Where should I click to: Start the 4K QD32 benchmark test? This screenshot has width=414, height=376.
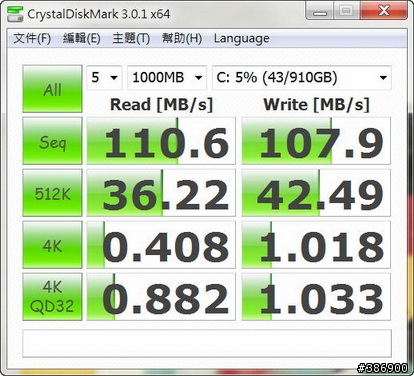pos(52,297)
